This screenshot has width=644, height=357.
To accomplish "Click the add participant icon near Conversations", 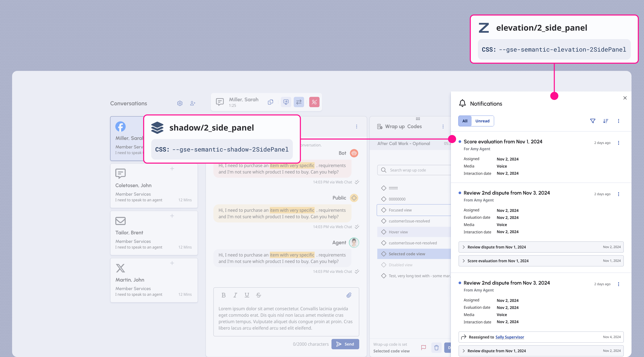I will click(193, 103).
